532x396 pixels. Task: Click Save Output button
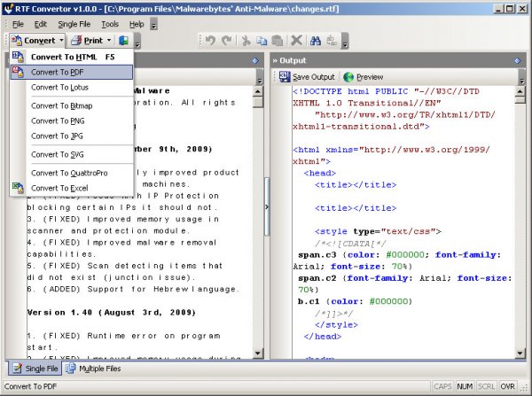[x=306, y=77]
